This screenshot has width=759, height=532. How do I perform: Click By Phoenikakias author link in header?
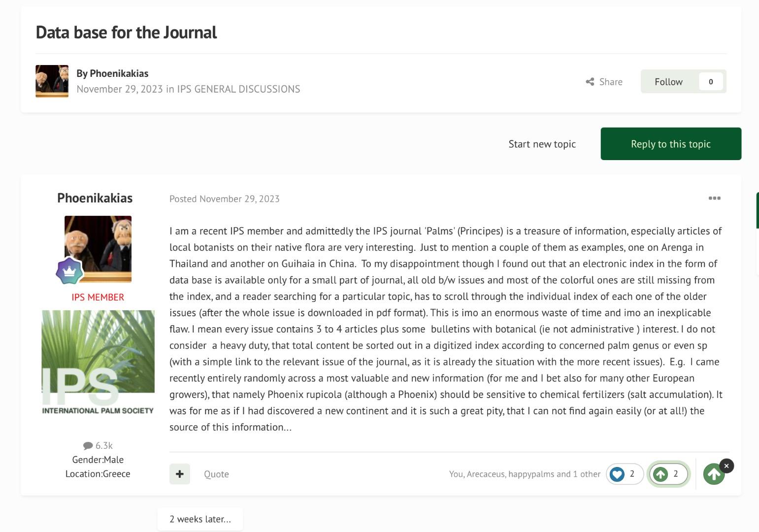(119, 73)
